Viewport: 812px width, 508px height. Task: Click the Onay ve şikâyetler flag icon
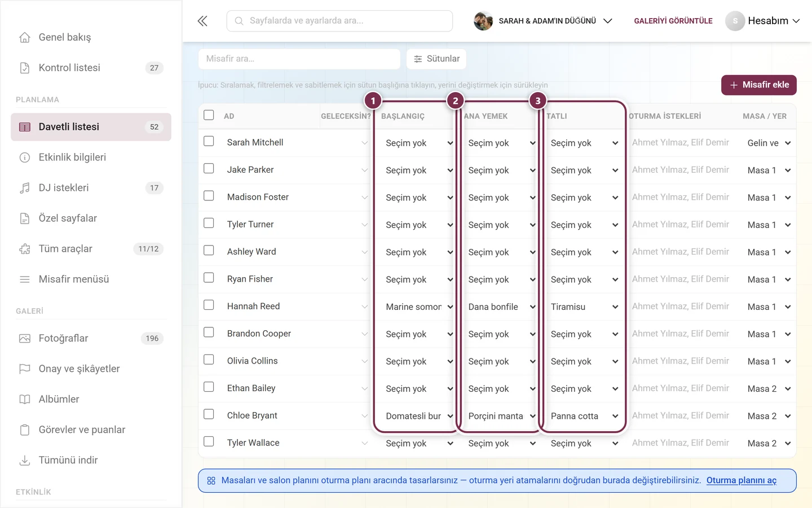(x=25, y=369)
